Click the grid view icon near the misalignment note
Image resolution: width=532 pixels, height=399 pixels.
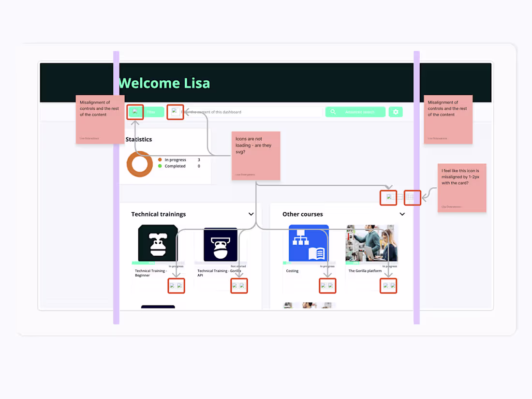click(412, 197)
